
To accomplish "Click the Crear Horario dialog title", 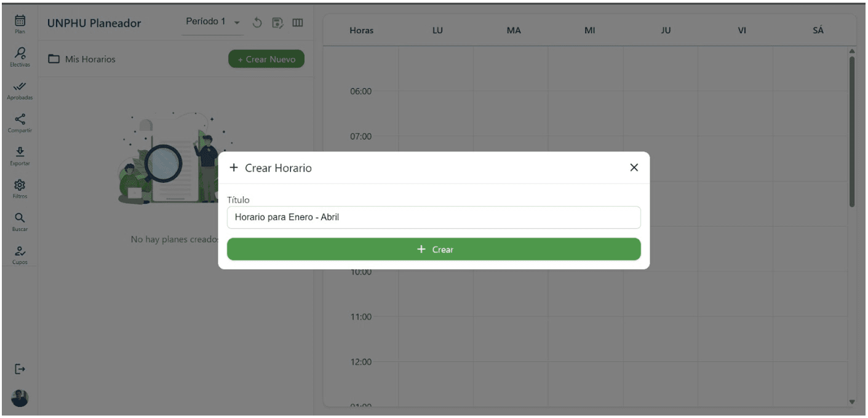I will pos(278,167).
